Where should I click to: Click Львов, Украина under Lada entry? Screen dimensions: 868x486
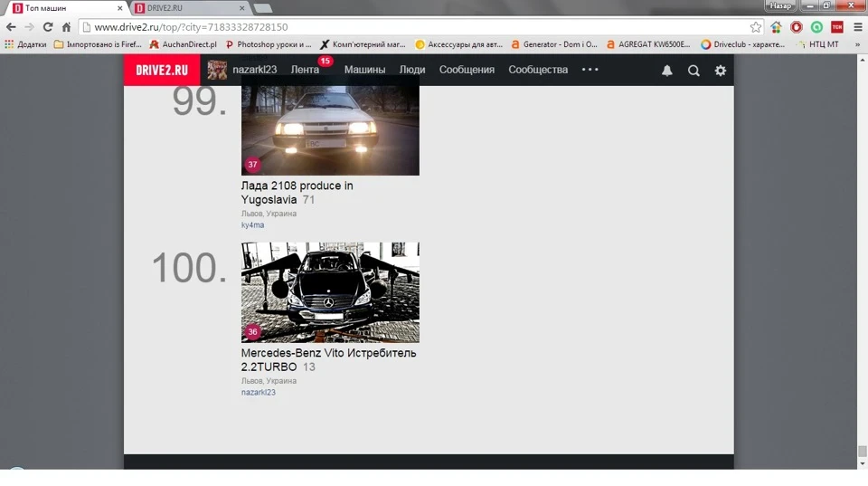pos(269,214)
